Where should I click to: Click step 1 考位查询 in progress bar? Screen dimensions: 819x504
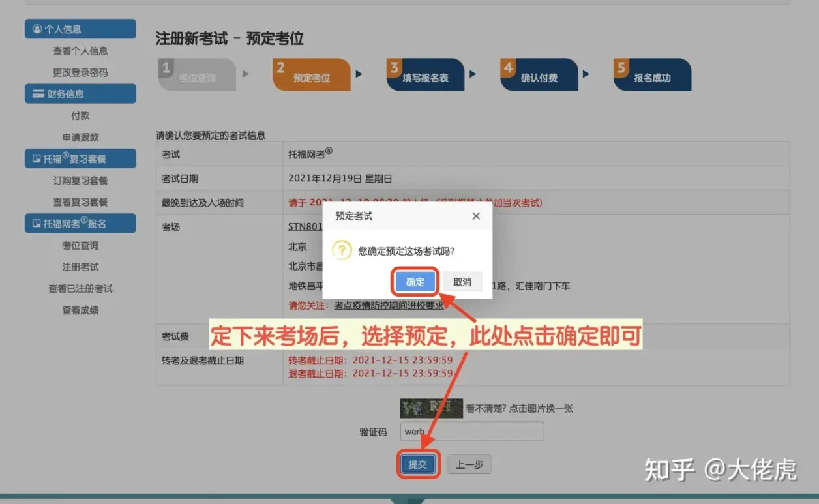click(x=197, y=74)
